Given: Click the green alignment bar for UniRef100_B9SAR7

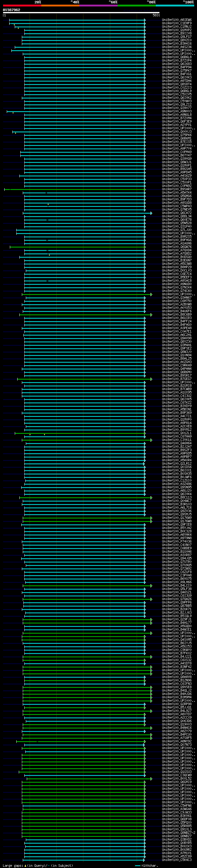Looking at the screenshot, I should [x=75, y=189].
